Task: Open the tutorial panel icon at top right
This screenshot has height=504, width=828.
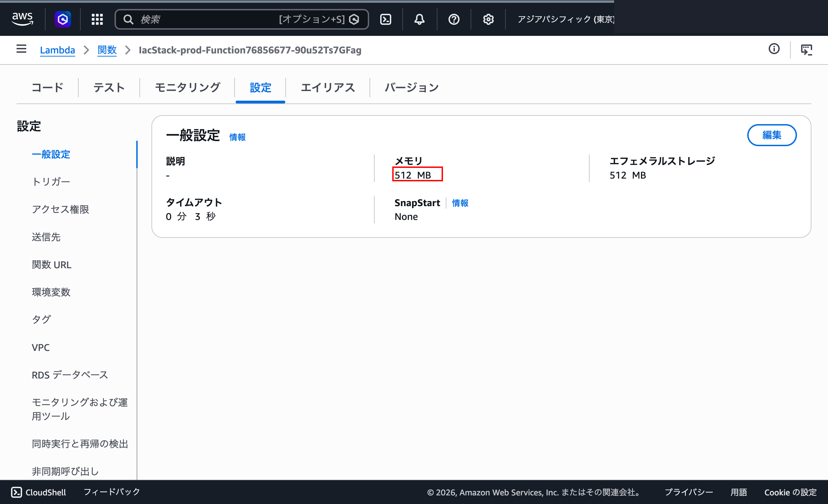Action: tap(807, 50)
